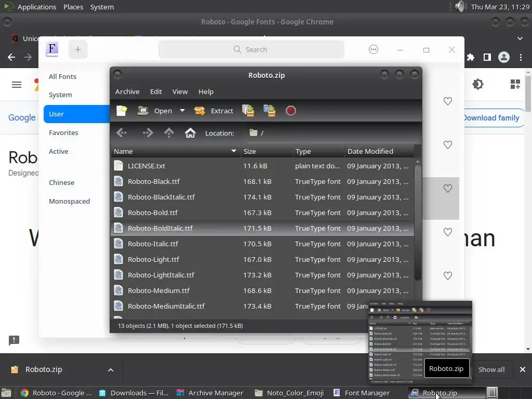
Task: Click the feedback exclamation icon in Chrome
Action: (x=14, y=340)
